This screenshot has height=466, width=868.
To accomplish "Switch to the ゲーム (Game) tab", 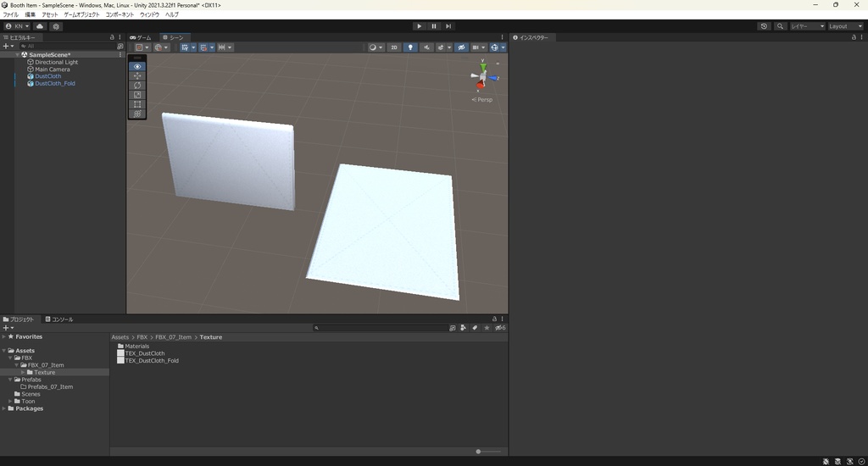I will (141, 37).
